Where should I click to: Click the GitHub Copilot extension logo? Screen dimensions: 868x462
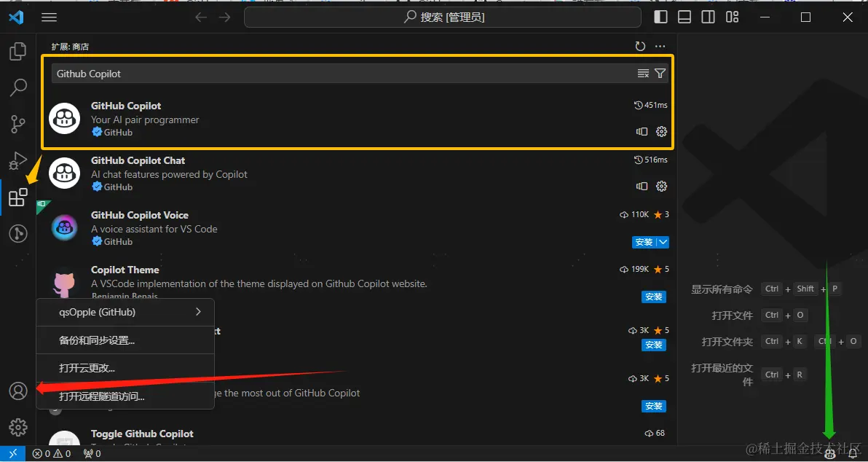point(65,118)
